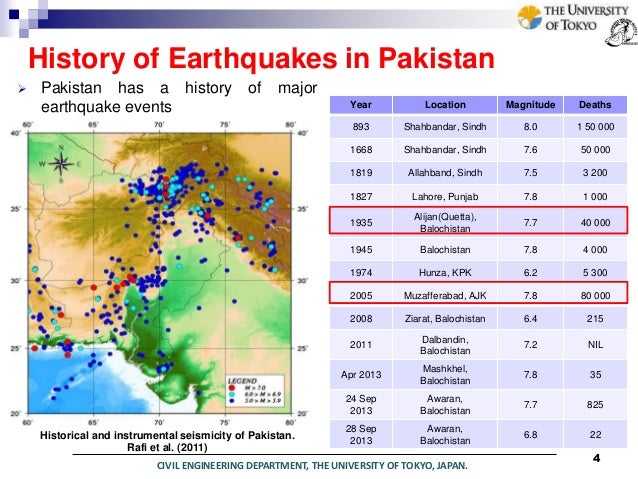638x479 pixels.
Task: Click the year cell "893"
Action: click(x=361, y=127)
